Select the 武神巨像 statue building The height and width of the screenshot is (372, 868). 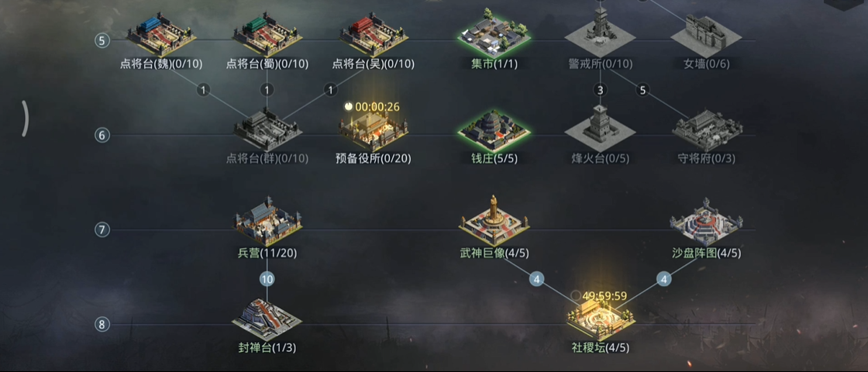coord(494,220)
